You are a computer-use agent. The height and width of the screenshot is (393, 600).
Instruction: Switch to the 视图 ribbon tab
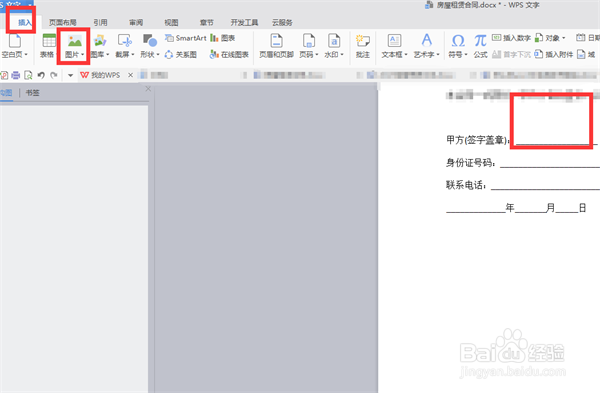(171, 23)
